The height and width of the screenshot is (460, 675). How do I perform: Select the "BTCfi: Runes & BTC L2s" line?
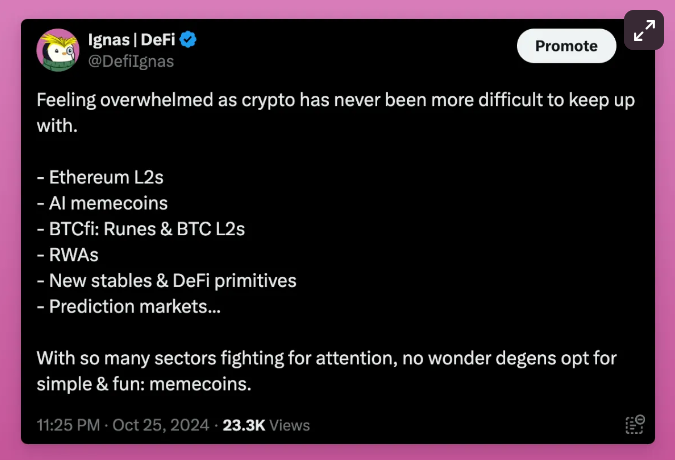pos(140,229)
